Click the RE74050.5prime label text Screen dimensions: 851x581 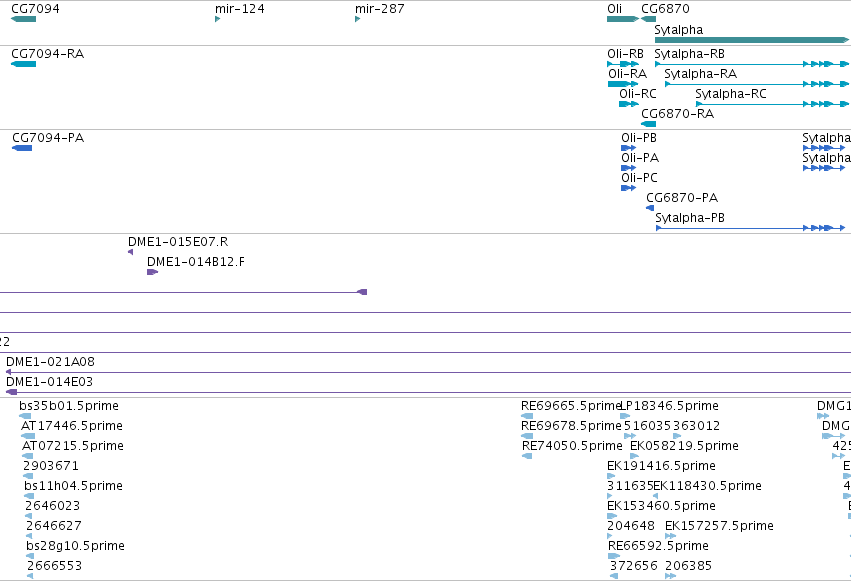pyautogui.click(x=572, y=446)
